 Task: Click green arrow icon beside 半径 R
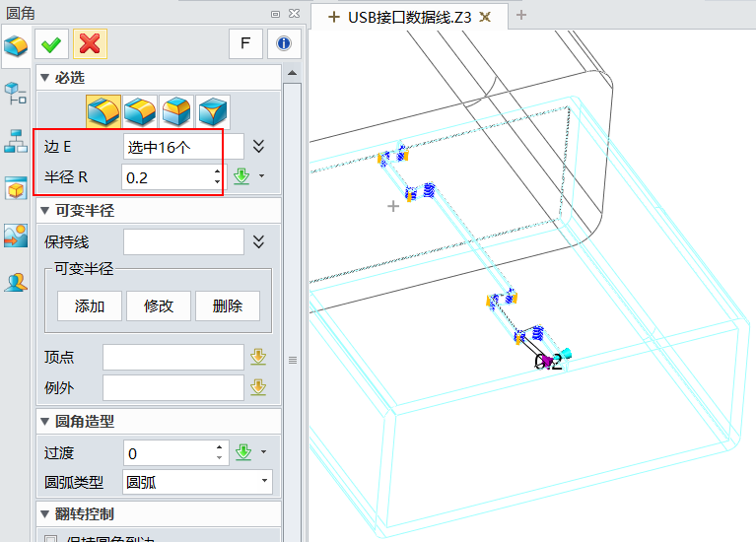click(x=241, y=176)
